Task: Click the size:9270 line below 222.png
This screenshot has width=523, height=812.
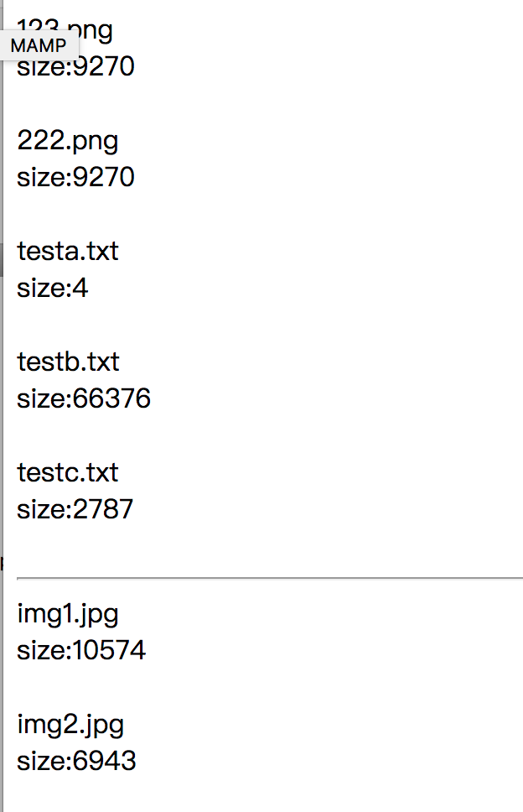Action: pos(75,177)
